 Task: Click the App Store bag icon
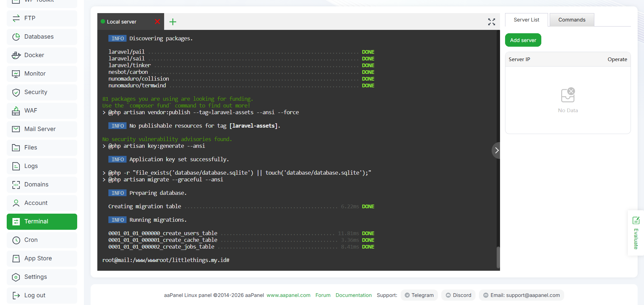tap(16, 258)
